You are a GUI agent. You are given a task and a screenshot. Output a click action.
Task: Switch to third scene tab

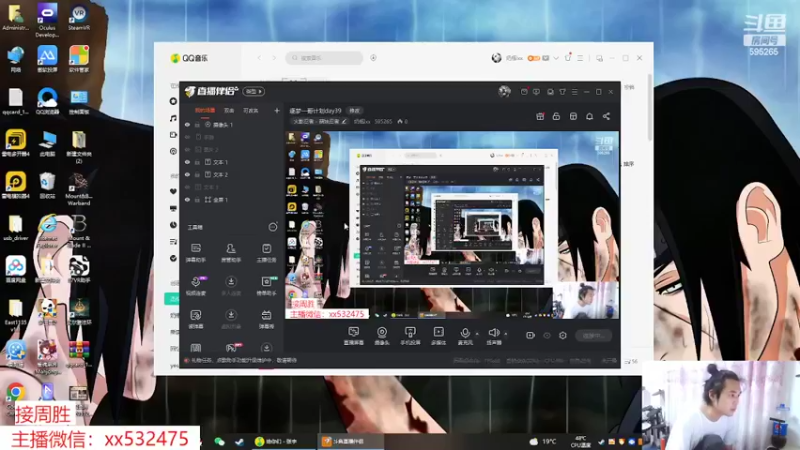(x=251, y=110)
